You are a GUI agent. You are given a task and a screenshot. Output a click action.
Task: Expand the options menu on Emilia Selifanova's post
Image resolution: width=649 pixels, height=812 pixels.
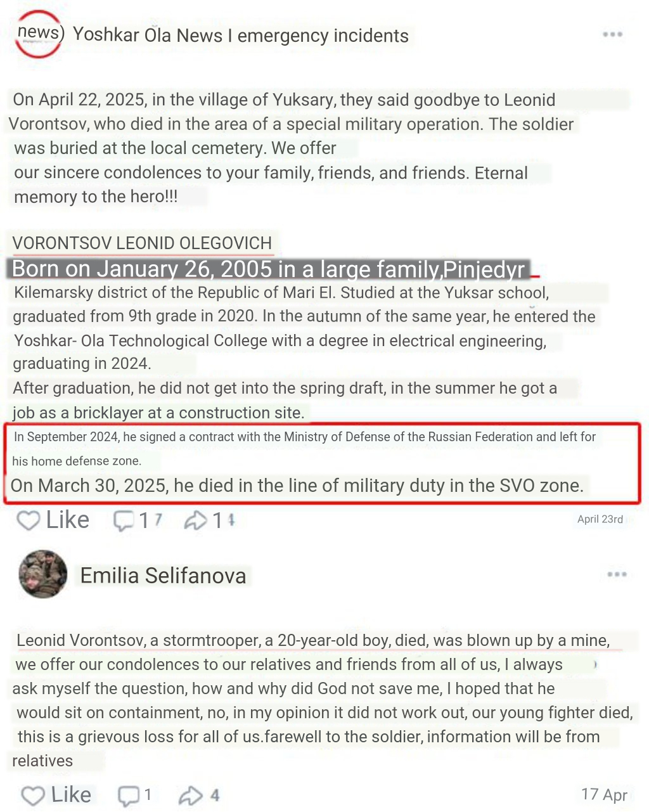coord(617,574)
